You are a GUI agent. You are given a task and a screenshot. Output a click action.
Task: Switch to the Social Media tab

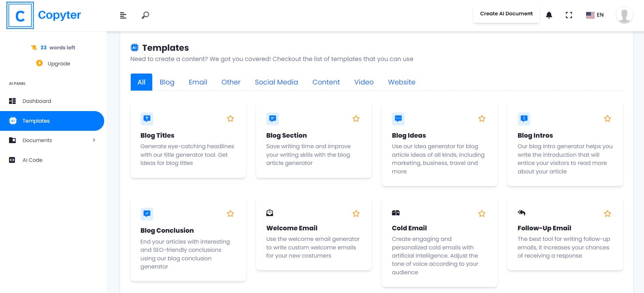point(276,82)
